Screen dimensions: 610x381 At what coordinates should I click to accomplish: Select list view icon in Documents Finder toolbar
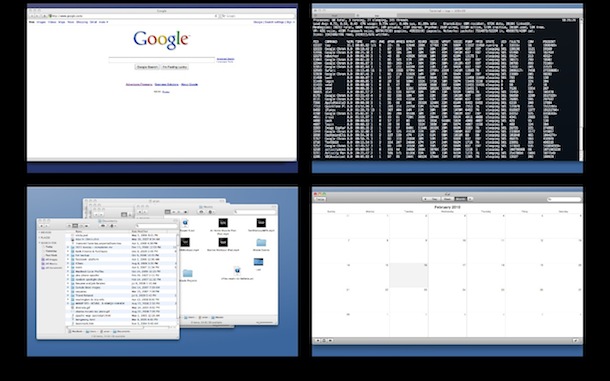[75, 226]
